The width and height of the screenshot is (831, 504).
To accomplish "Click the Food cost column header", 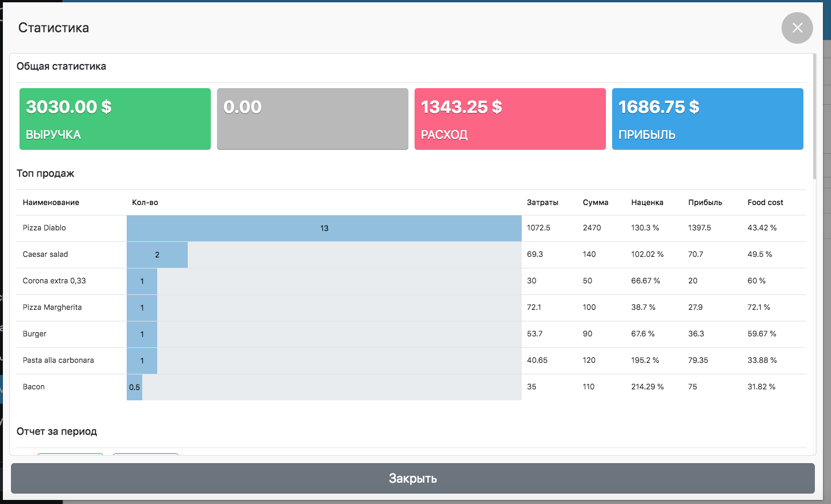I will coord(765,203).
